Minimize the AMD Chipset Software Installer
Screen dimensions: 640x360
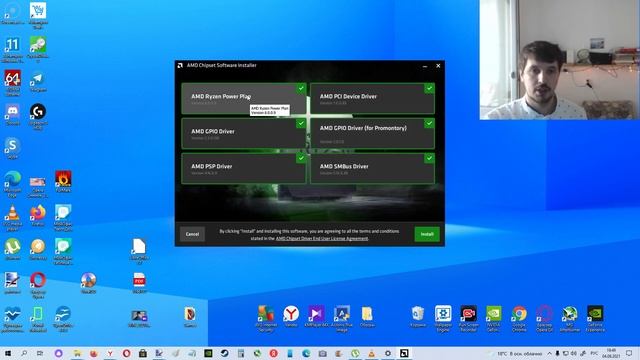point(425,66)
